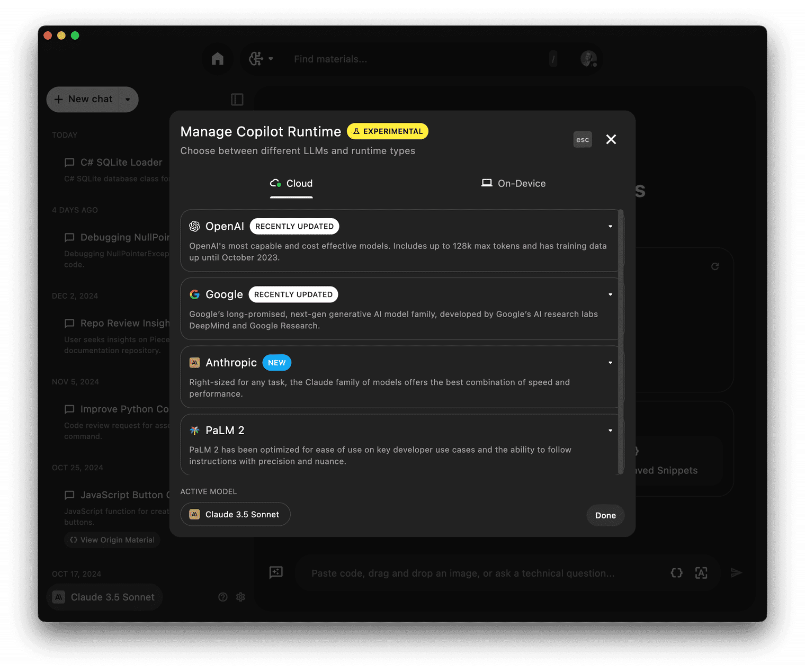Click the NEW badge next to Anthropic
This screenshot has width=805, height=672.
tap(276, 363)
